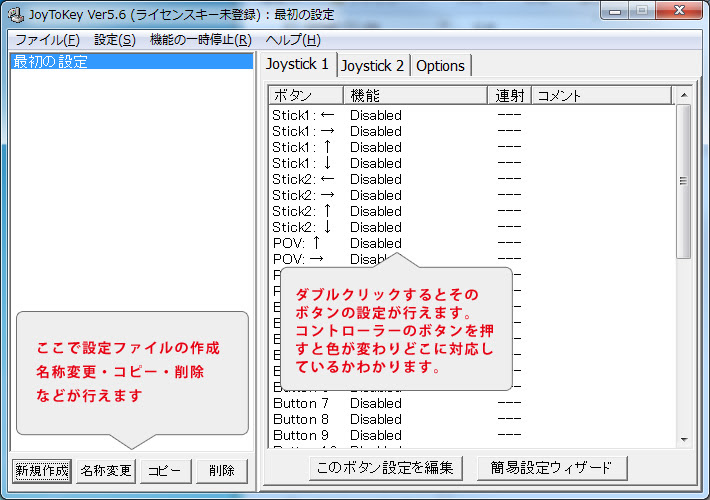Select the 最初の設定 profile in list

pos(132,62)
